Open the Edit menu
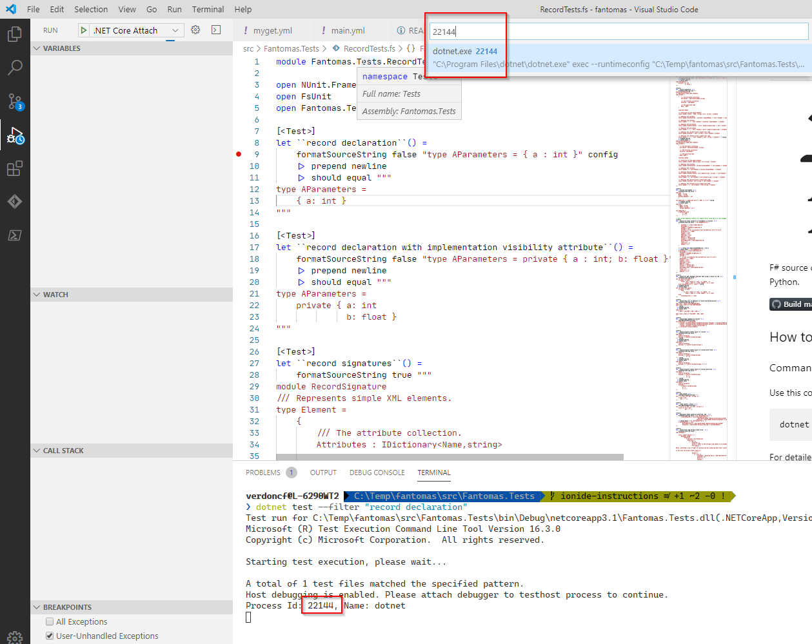Screen dimensions: 812x644 [57, 9]
